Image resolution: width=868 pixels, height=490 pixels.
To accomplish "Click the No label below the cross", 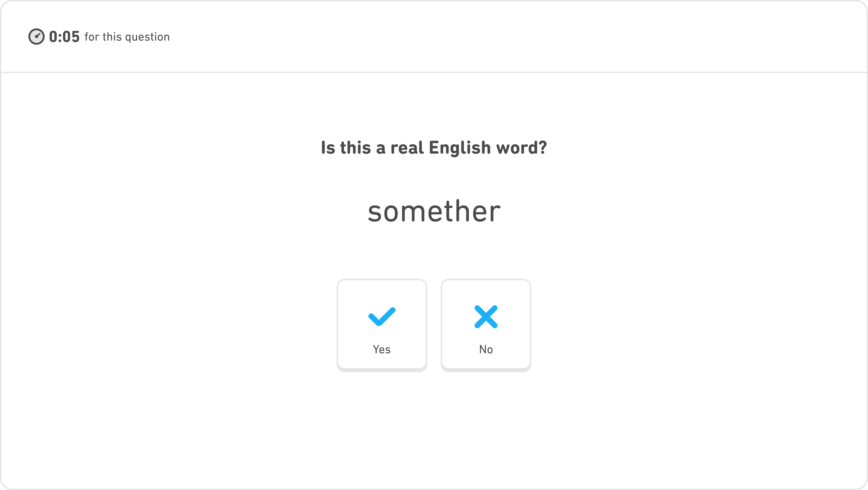I will tap(486, 349).
